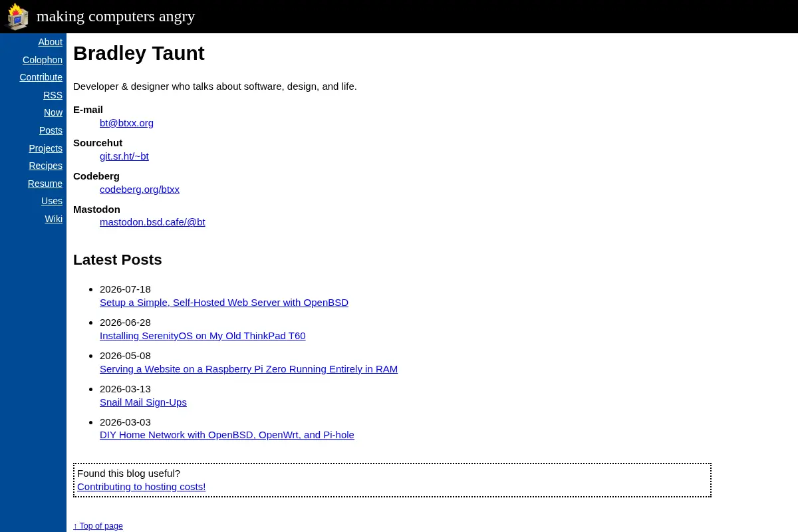The width and height of the screenshot is (798, 532).
Task: Navigate to Projects in sidebar
Action: click(x=45, y=148)
